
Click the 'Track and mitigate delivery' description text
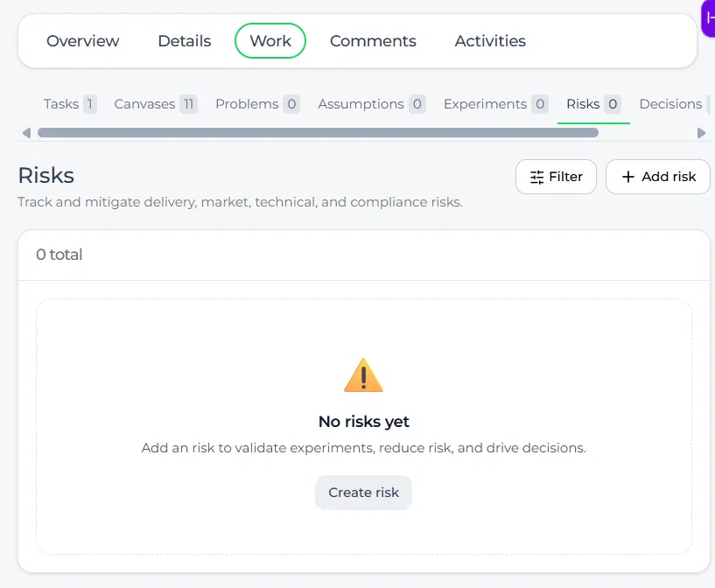click(x=240, y=202)
